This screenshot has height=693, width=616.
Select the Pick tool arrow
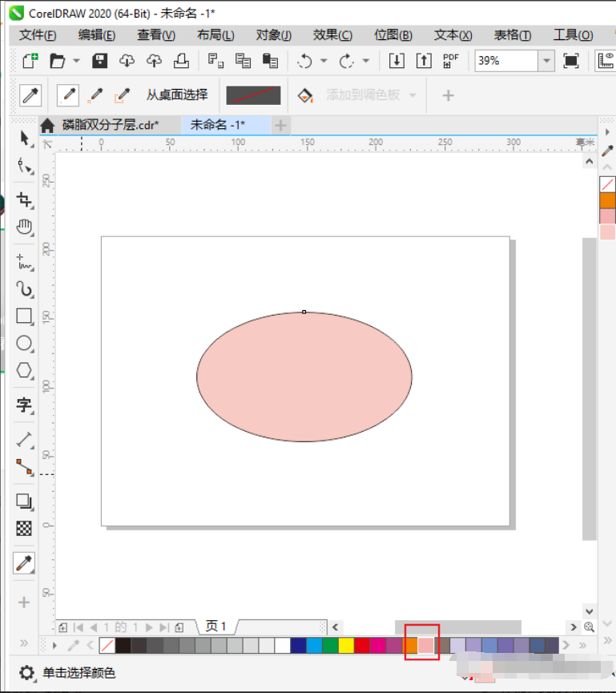[x=25, y=139]
